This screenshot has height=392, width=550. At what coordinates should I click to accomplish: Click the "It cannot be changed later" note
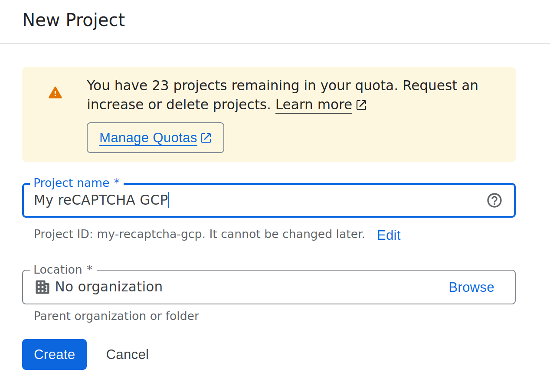[287, 234]
